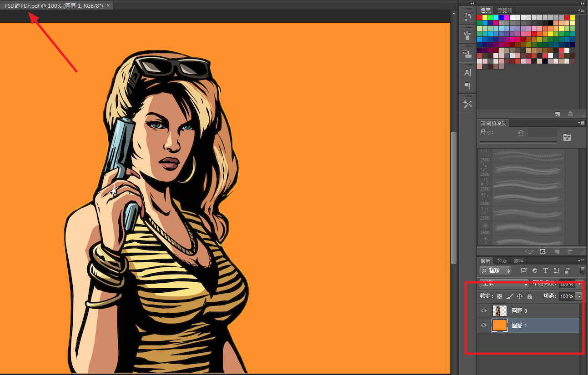Viewport: 588px width, 375px height.
Task: Switch to the 色版 channels tab
Action: pos(502,261)
